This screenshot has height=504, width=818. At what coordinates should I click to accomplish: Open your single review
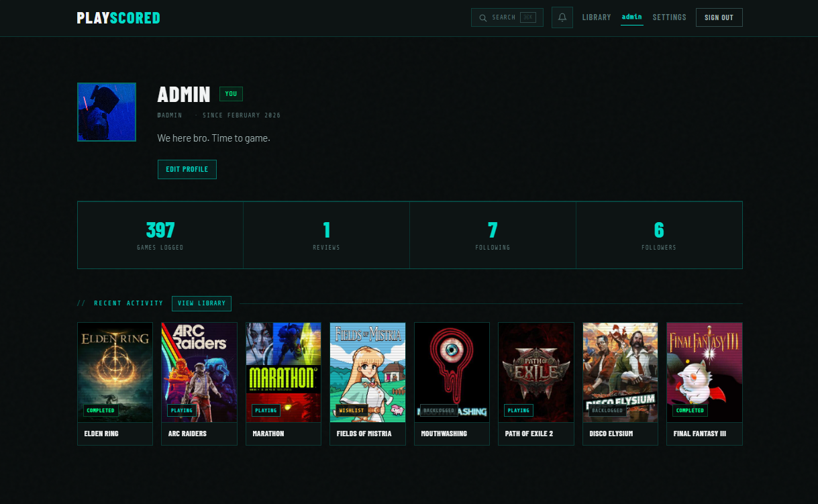coord(326,235)
